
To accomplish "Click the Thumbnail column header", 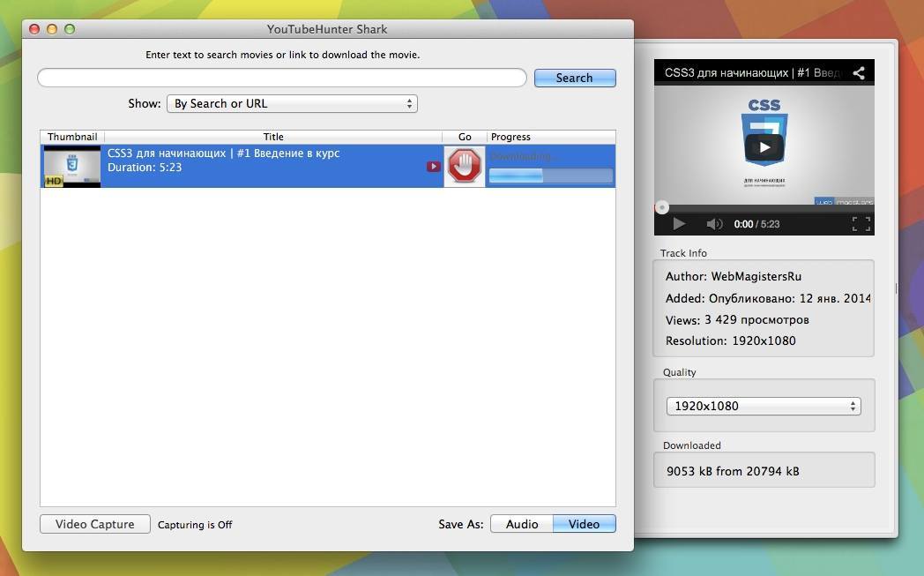I will [x=72, y=137].
